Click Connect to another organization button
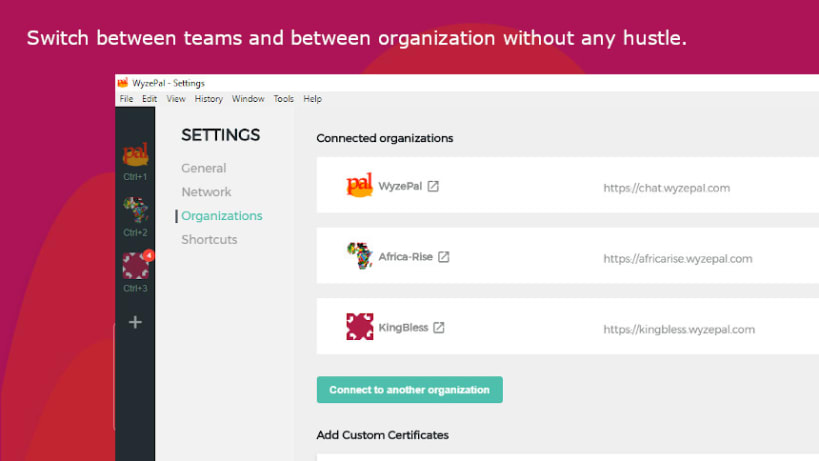The width and height of the screenshot is (819, 461). (x=410, y=389)
